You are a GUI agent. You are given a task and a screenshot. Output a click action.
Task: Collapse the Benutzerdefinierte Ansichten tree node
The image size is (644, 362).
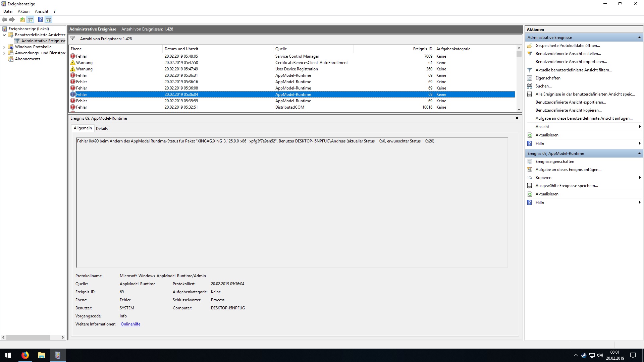pos(4,35)
